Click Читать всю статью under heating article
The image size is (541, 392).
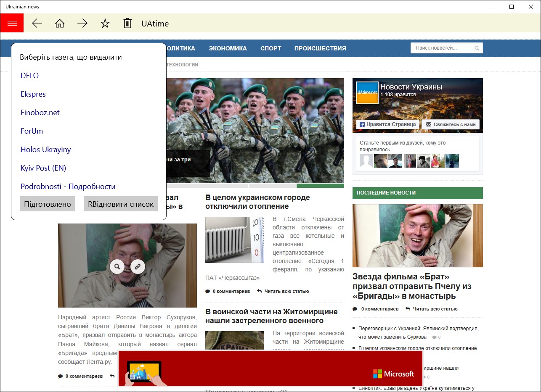click(x=283, y=291)
